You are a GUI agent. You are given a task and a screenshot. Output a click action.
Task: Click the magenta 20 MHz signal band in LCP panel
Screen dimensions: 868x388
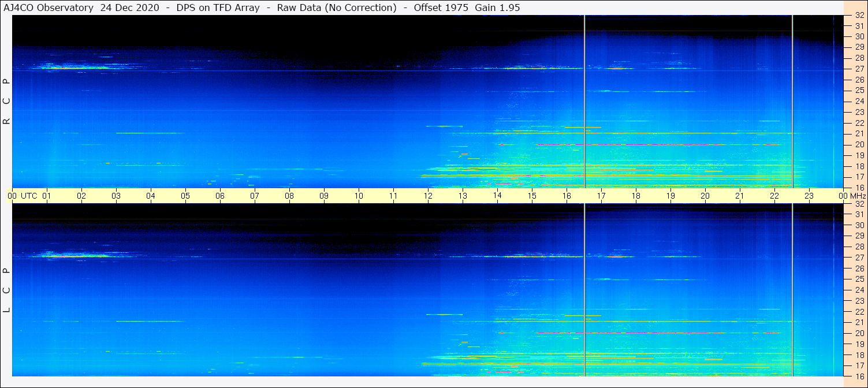pos(629,333)
